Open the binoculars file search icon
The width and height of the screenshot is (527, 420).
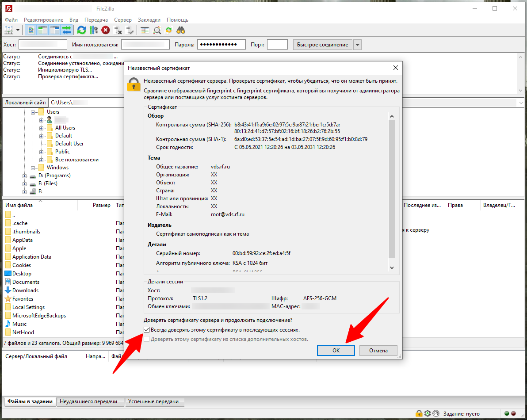pyautogui.click(x=180, y=30)
